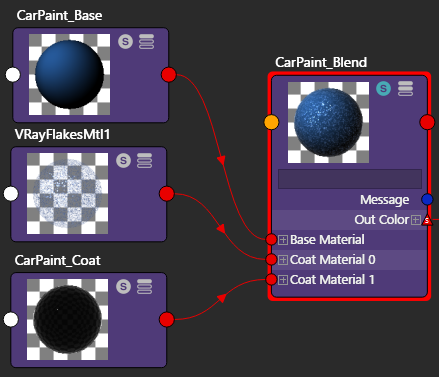Change view mode icon on VRayFlakesMtl1 node
The image size is (439, 377).
pos(144,161)
